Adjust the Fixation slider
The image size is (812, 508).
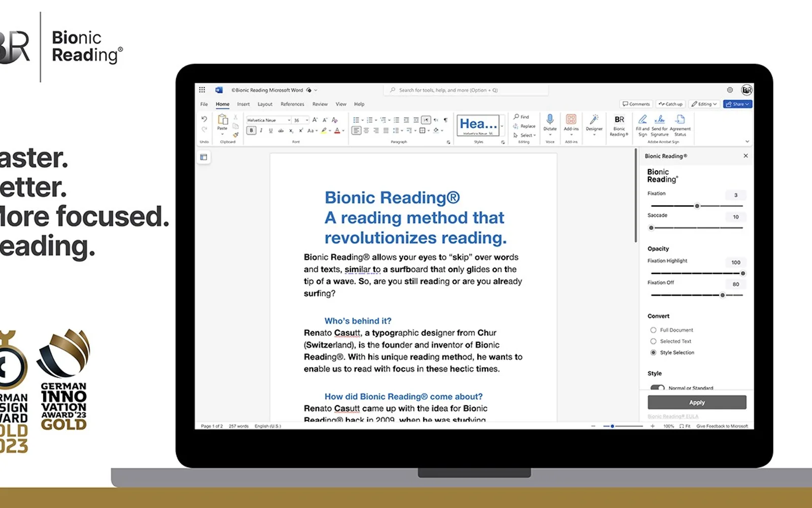pyautogui.click(x=697, y=206)
